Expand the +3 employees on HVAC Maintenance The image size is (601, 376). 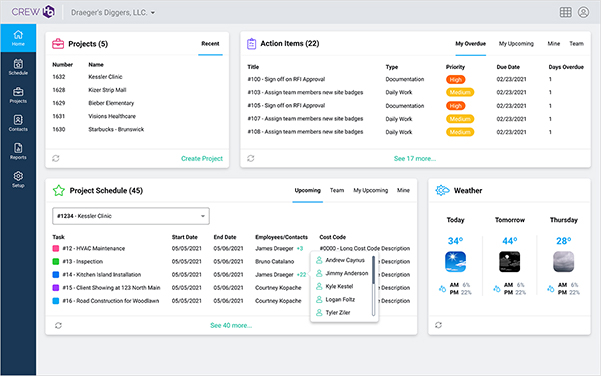pos(300,249)
